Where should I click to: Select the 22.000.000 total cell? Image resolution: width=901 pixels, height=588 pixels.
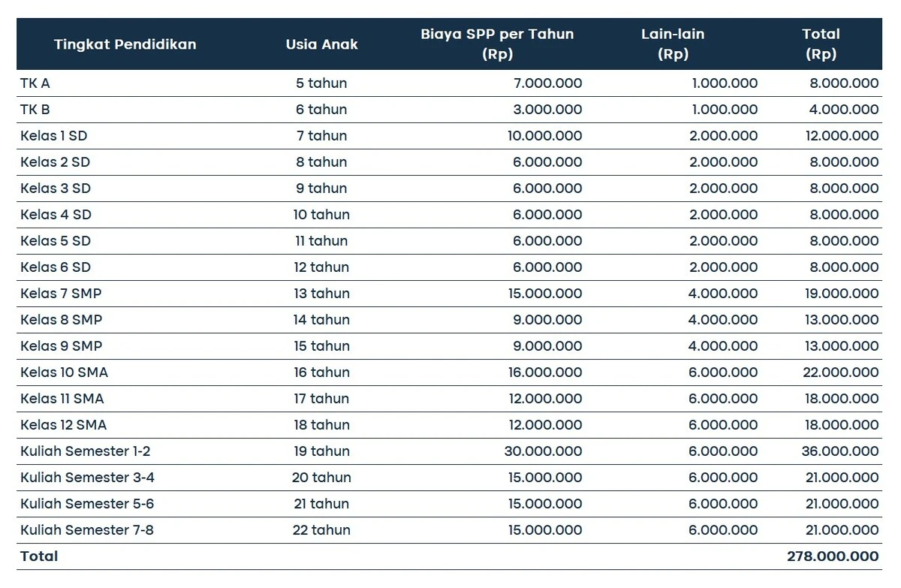pos(842,372)
